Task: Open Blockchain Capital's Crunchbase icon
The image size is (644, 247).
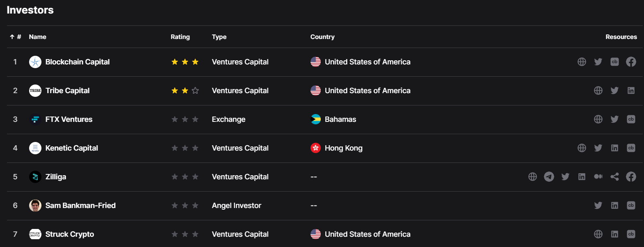Action: point(614,62)
